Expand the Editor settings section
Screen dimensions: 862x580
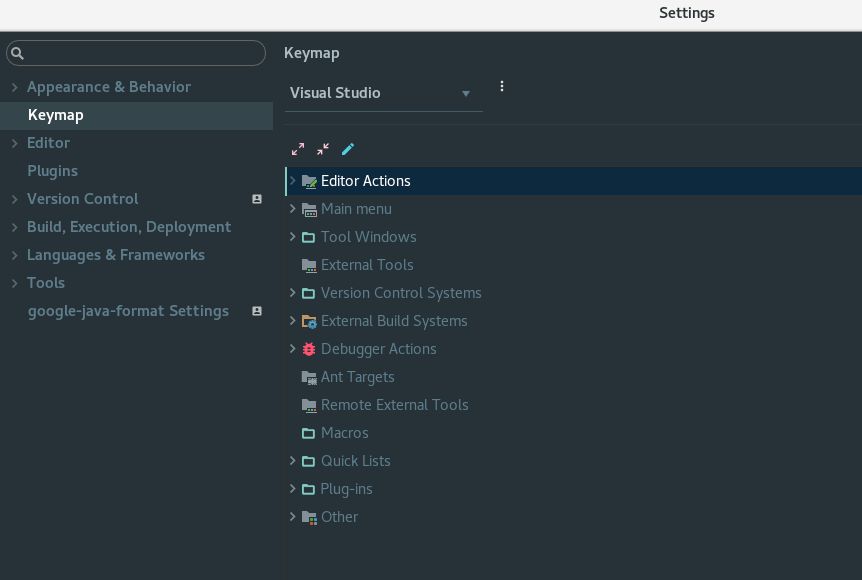[x=14, y=143]
